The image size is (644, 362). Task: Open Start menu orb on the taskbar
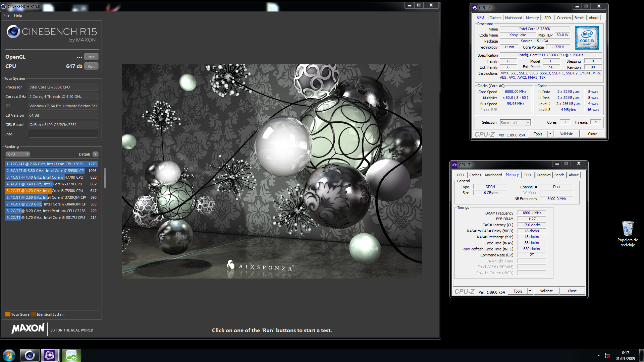[x=9, y=355]
